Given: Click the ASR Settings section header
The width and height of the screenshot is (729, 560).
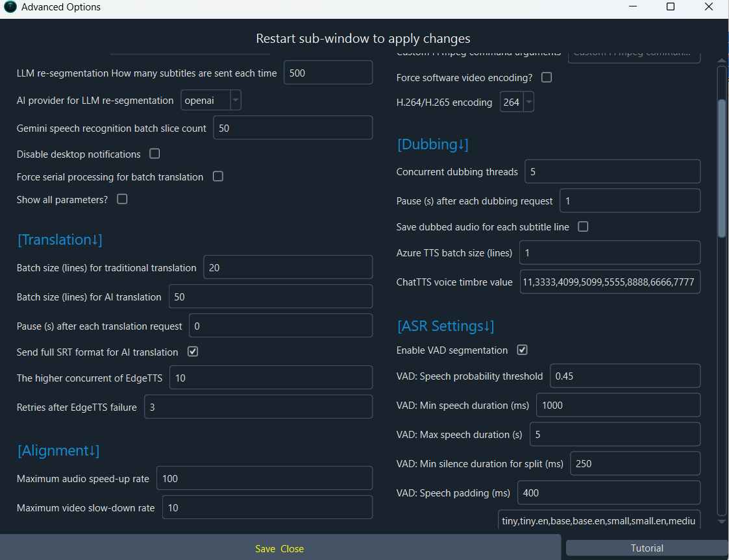Looking at the screenshot, I should click(x=445, y=326).
